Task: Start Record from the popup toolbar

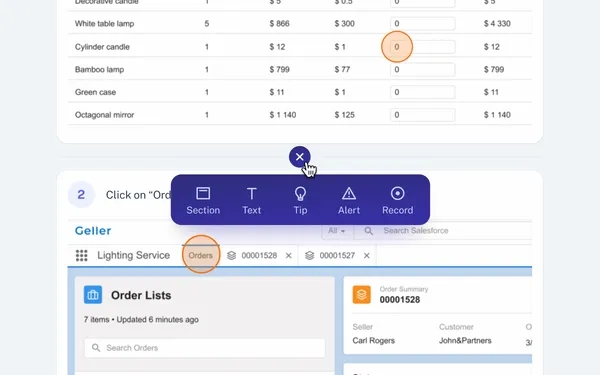Action: (398, 201)
